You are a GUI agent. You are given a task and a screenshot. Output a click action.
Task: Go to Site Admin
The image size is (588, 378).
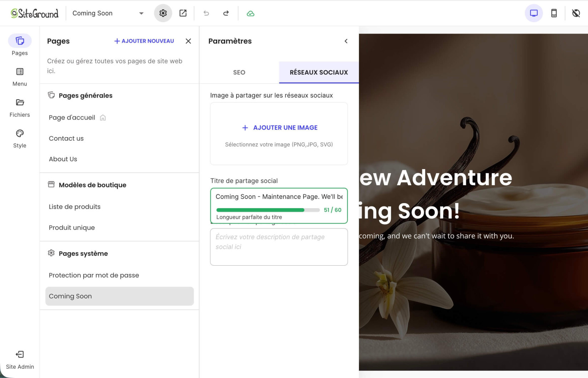[x=20, y=360]
